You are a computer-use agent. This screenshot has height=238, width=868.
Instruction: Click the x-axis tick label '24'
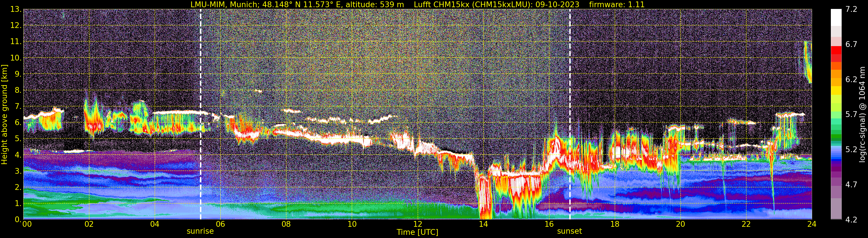[812, 224]
